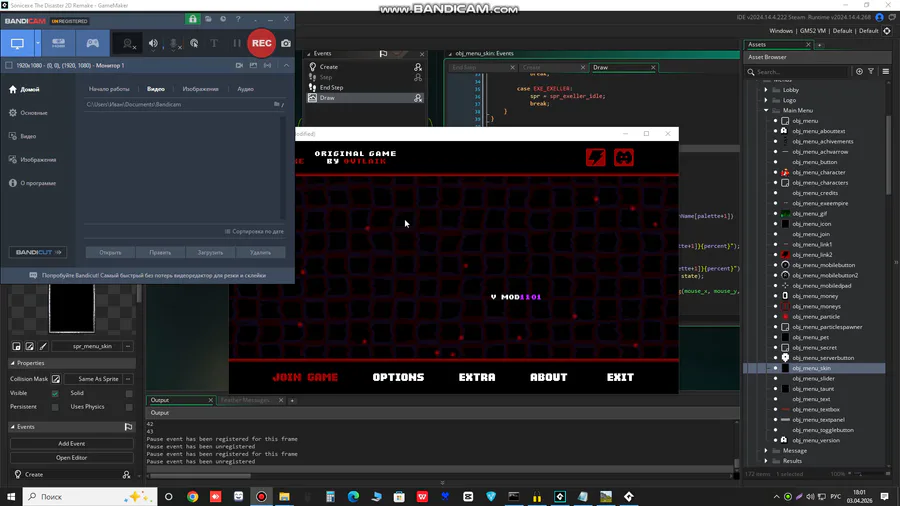
Task: Click the red lightning bolt link icon in game
Action: 596,157
